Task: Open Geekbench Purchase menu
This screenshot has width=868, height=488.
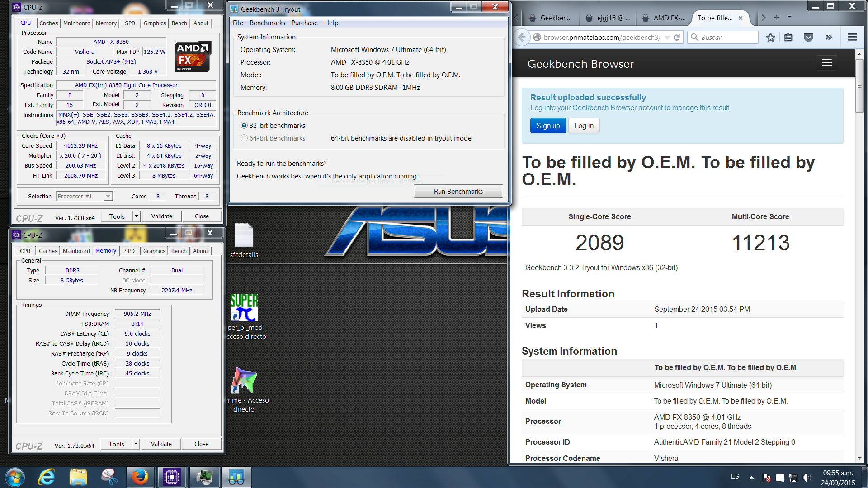Action: [304, 23]
